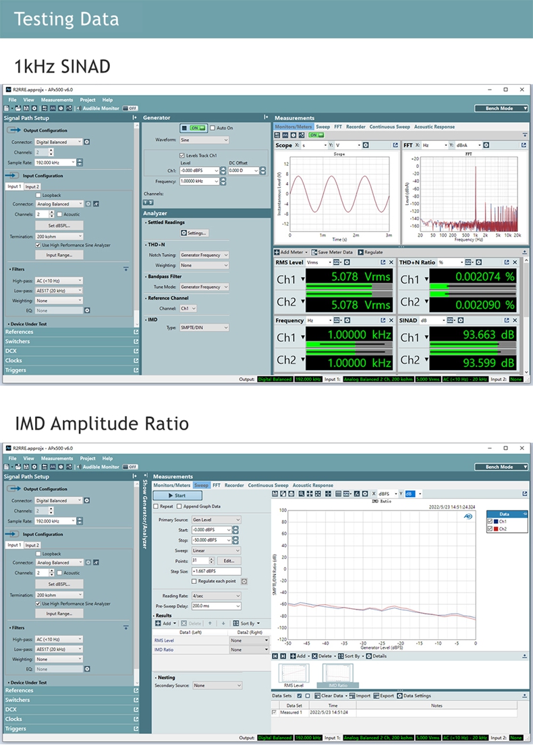Screen dimensions: 533x756
Task: Select the RMS Level result thumbnail
Action: coord(295,674)
